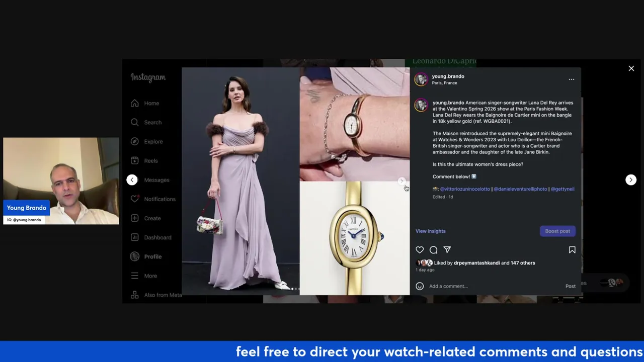The image size is (644, 362).
Task: Click 'Edited · 1d' text
Action: click(x=443, y=197)
